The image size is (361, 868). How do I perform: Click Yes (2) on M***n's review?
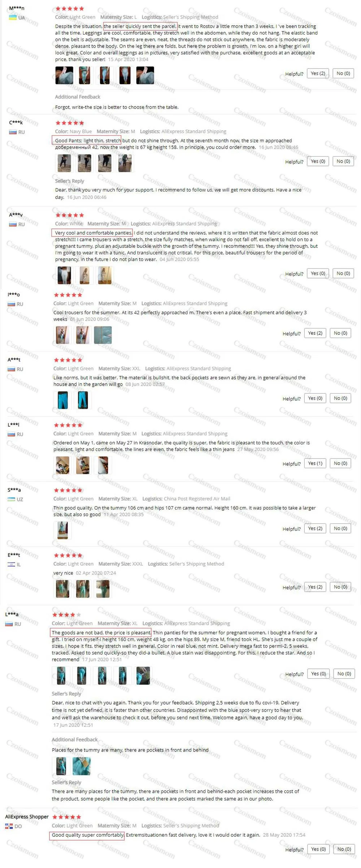tap(318, 74)
